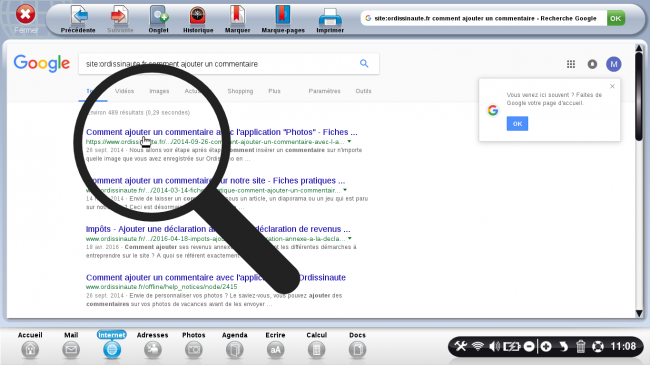Open the system settings tools icon
The image size is (650, 365).
point(461,346)
